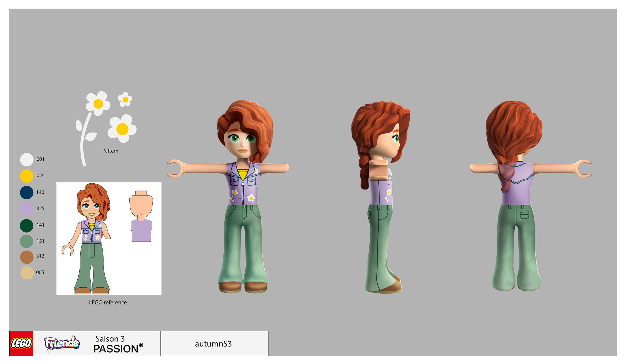Click the white 001 color swatch

click(x=27, y=159)
